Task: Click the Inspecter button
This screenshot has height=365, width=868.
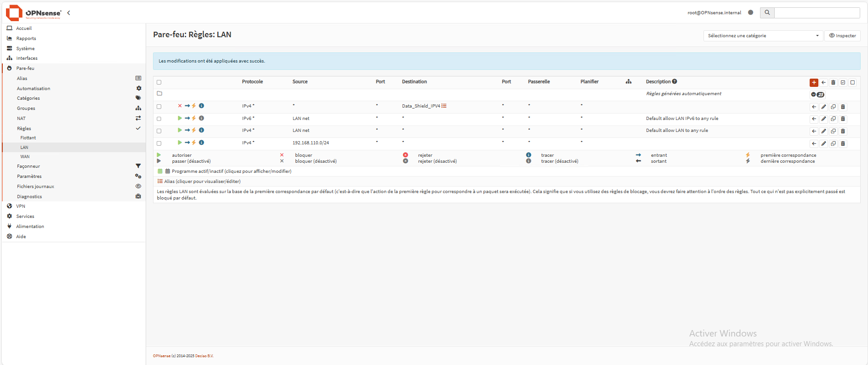Action: [842, 35]
